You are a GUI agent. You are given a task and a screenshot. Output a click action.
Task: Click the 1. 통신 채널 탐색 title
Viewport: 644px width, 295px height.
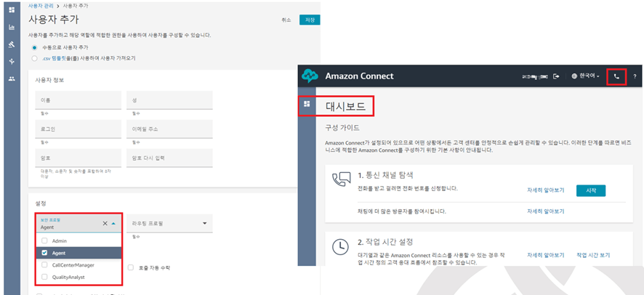pyautogui.click(x=385, y=175)
